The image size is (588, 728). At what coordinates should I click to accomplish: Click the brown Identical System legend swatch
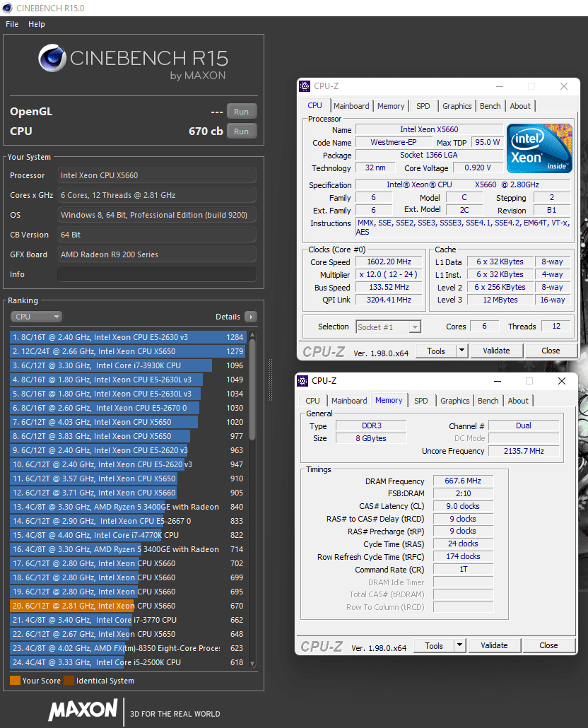69,681
